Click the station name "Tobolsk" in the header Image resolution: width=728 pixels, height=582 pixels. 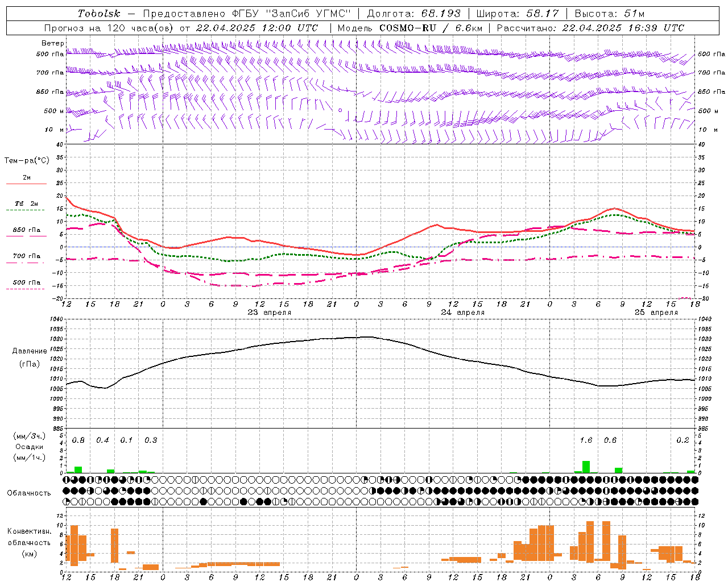point(100,14)
